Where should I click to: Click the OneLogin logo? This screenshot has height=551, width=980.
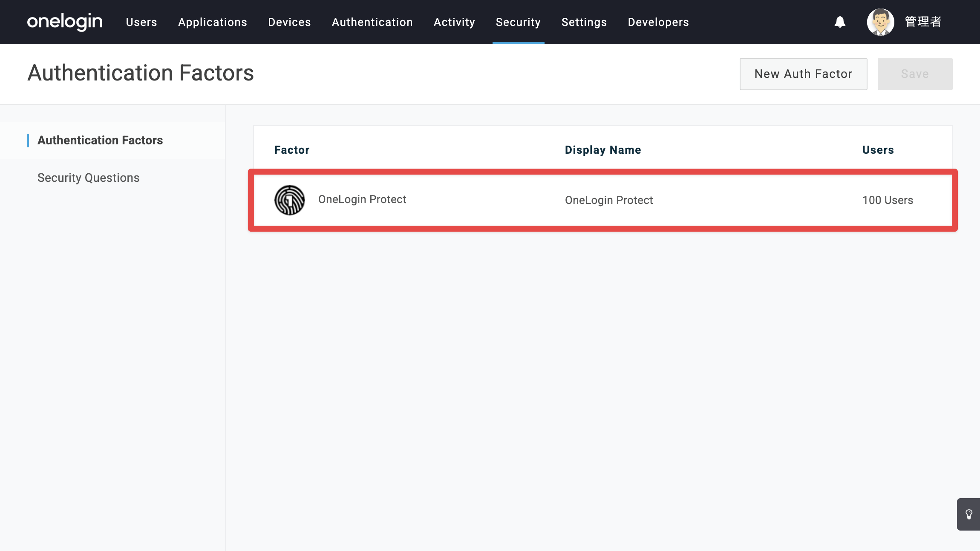tap(65, 22)
